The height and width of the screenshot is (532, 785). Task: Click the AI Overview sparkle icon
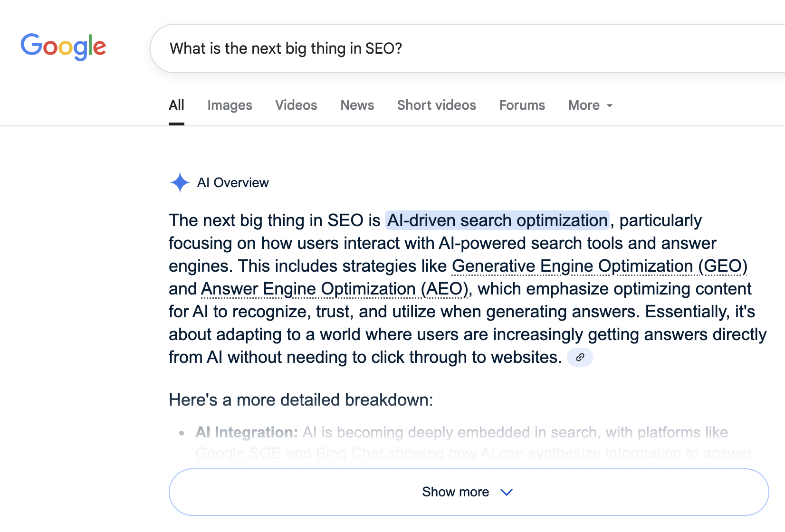pos(180,182)
